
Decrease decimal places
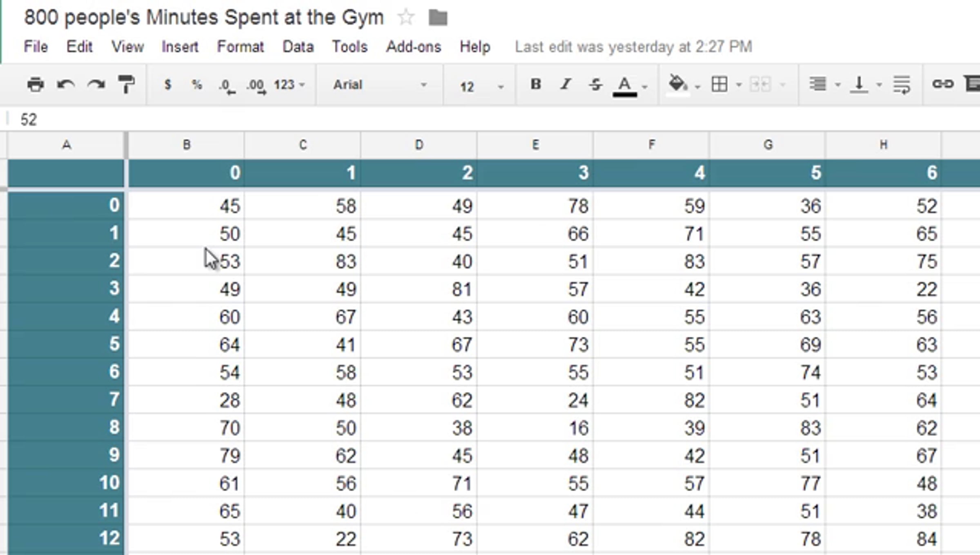pos(227,85)
